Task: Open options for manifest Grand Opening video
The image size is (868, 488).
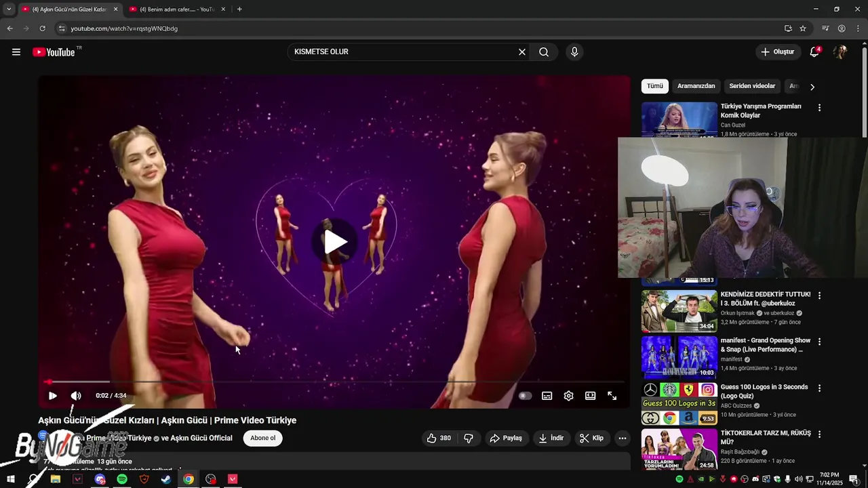Action: 819,342
